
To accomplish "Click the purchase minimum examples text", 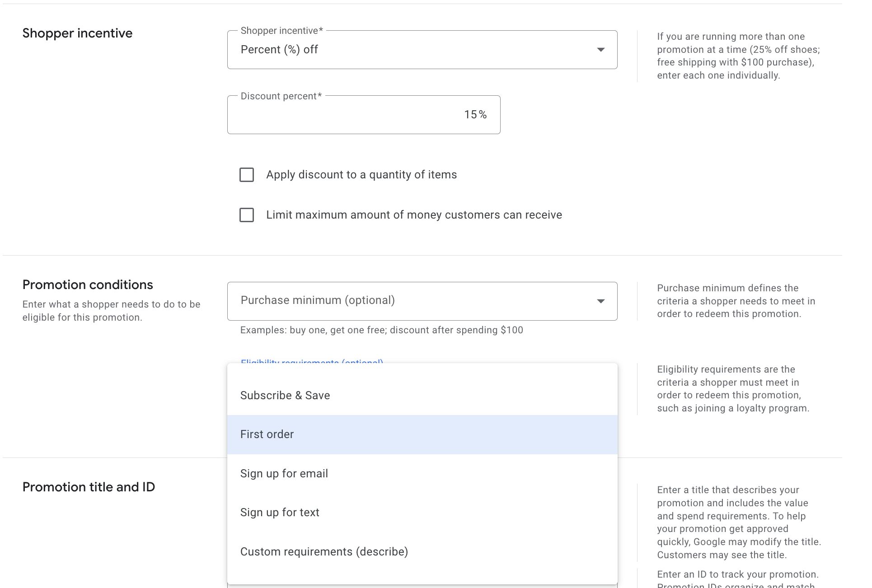I will [x=381, y=330].
